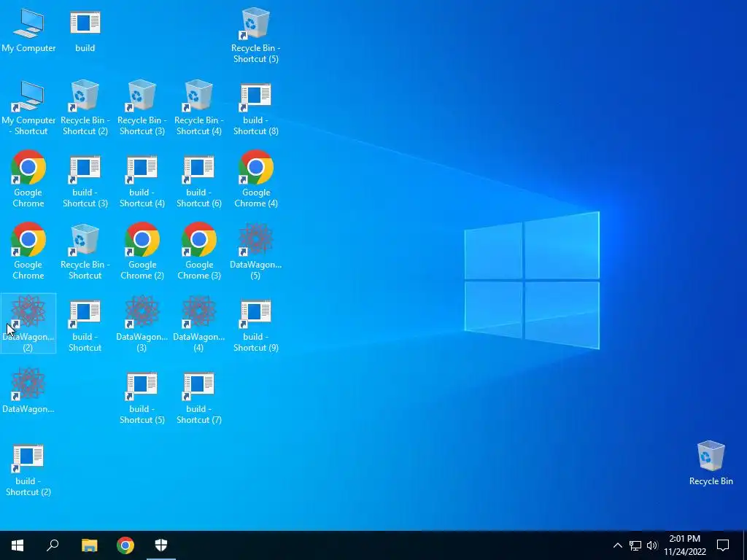Open the Windows Start menu
The height and width of the screenshot is (560, 747).
[18, 545]
